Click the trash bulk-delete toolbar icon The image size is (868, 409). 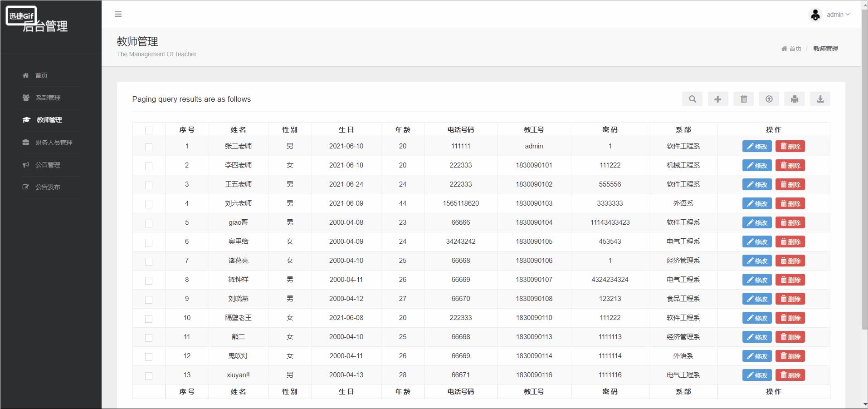pyautogui.click(x=744, y=99)
